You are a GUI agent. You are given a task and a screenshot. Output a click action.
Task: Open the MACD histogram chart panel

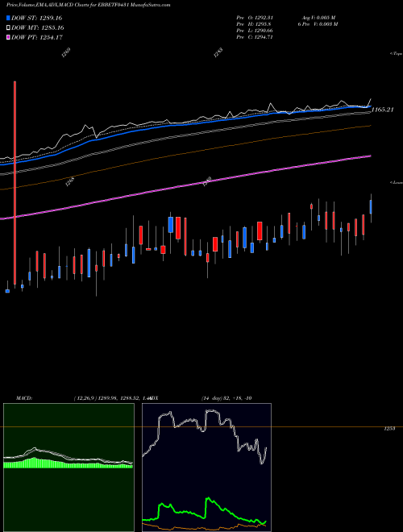(69, 467)
